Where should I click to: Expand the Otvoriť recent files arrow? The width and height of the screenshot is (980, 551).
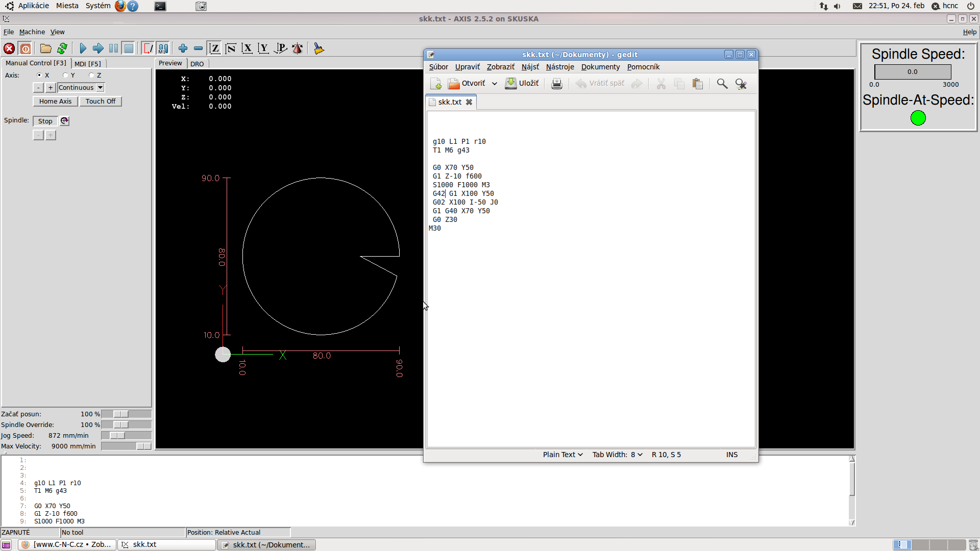tap(494, 84)
